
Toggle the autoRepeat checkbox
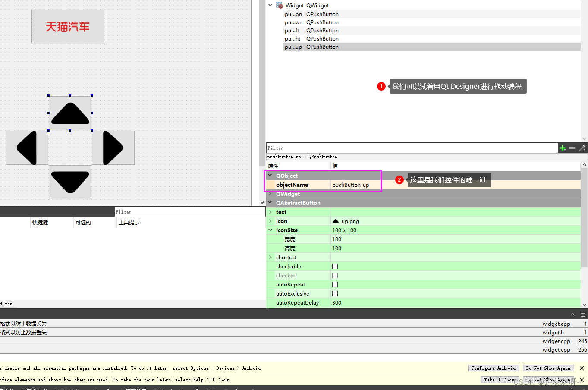pyautogui.click(x=335, y=285)
